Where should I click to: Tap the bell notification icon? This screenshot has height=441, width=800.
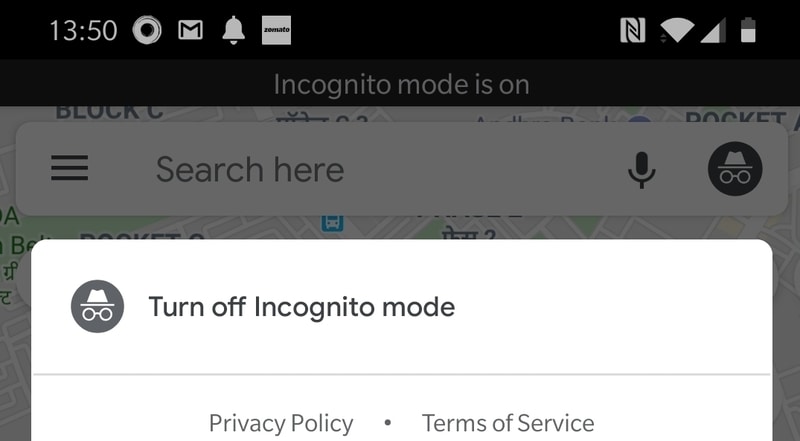(234, 31)
